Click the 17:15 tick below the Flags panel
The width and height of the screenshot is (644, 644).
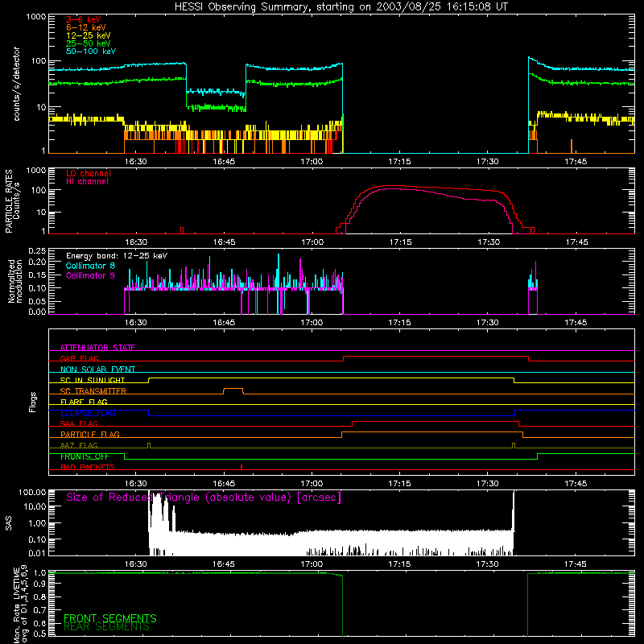tap(399, 484)
